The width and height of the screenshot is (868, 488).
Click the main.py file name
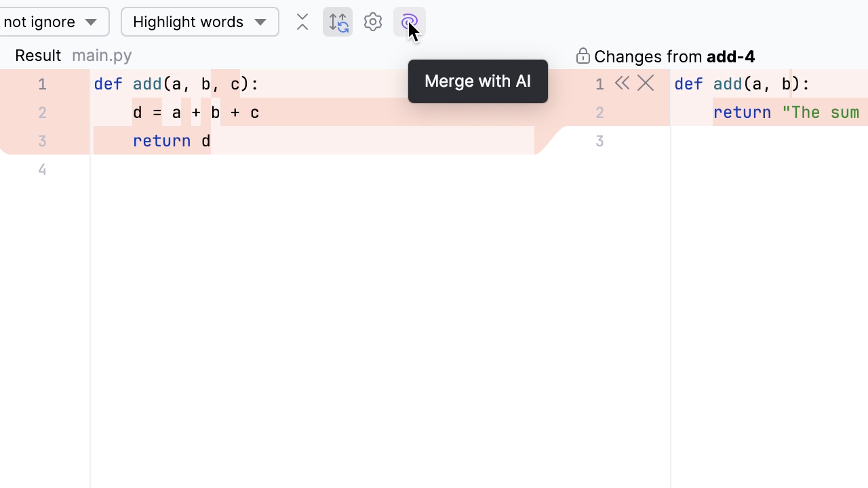(x=102, y=56)
